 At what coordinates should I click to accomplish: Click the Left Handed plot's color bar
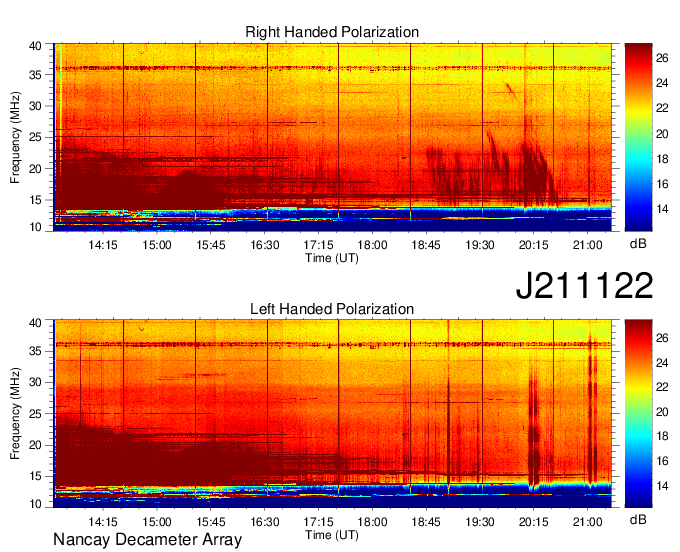click(x=638, y=414)
